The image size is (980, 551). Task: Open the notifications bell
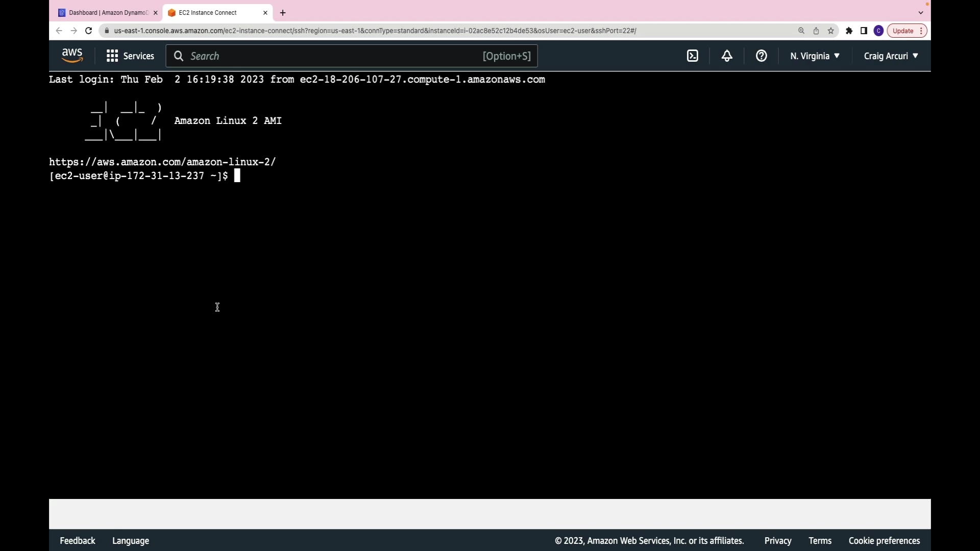tap(727, 56)
